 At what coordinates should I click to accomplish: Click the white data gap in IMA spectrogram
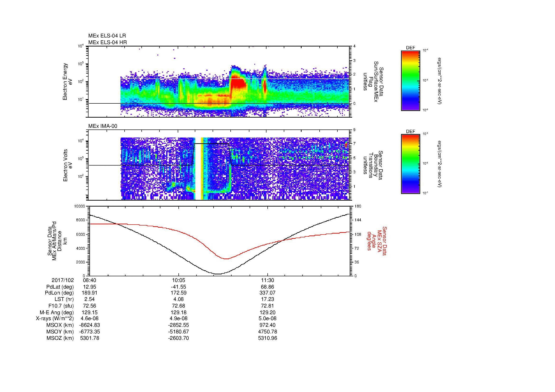(x=198, y=168)
